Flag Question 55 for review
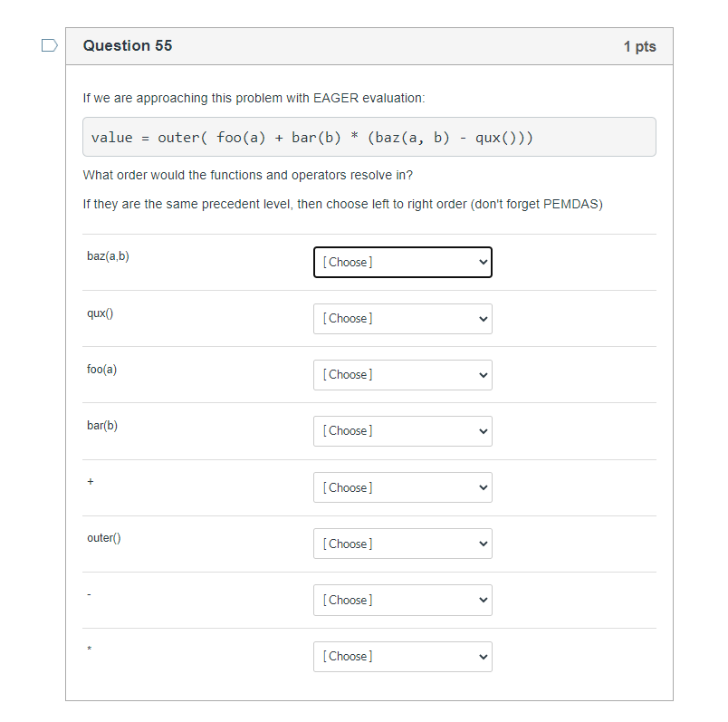The image size is (728, 722). tap(49, 45)
